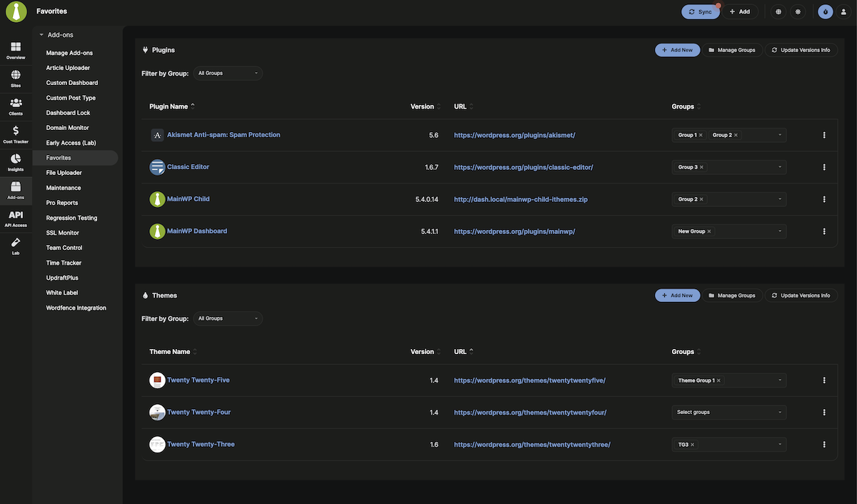Open options menu for MainWP Child plugin
The height and width of the screenshot is (504, 857).
pos(823,198)
